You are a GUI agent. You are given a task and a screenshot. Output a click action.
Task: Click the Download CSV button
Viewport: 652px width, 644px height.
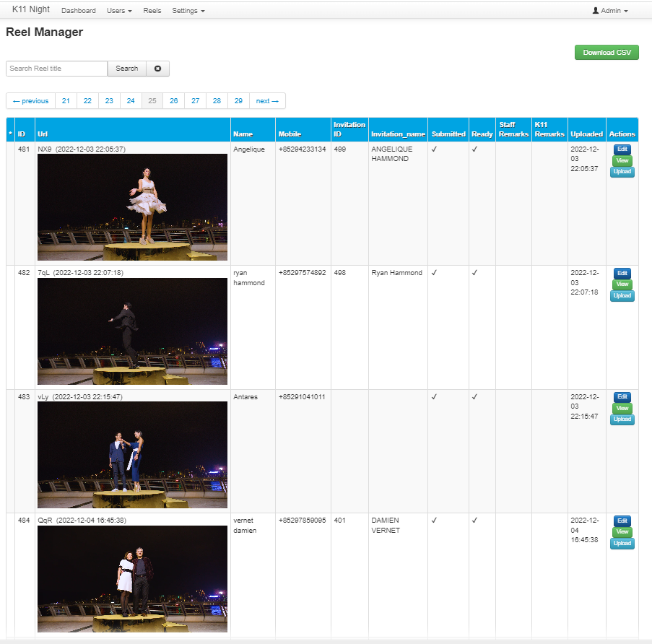[x=607, y=53]
